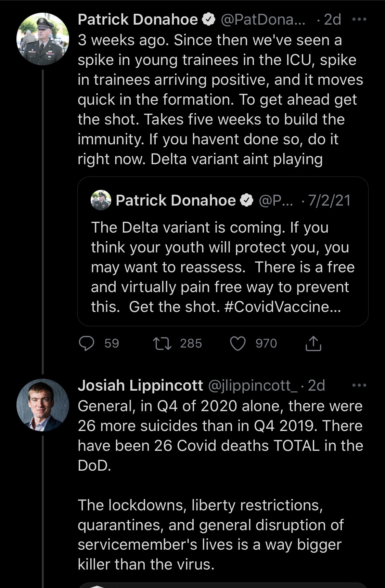This screenshot has height=588, width=385.
Task: Open the quoted tweet from 7/2/21
Action: (x=223, y=251)
